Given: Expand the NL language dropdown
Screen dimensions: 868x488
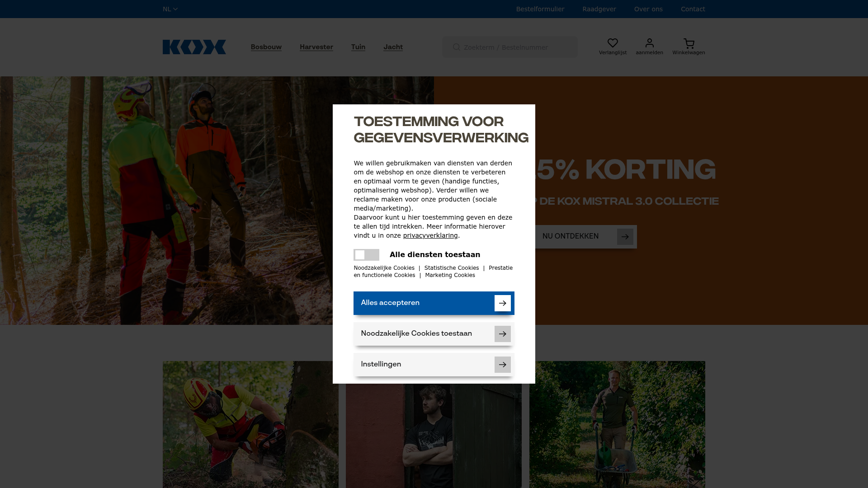Looking at the screenshot, I should (170, 9).
